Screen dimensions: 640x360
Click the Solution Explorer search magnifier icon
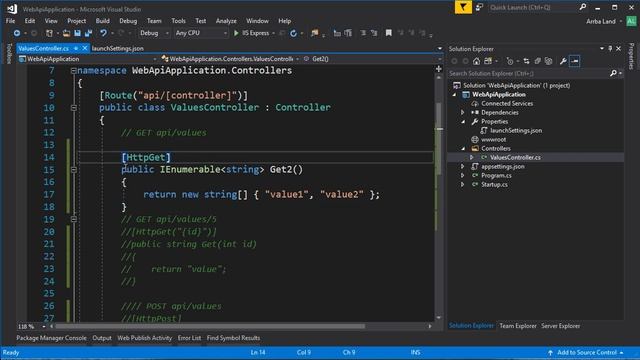(613, 73)
